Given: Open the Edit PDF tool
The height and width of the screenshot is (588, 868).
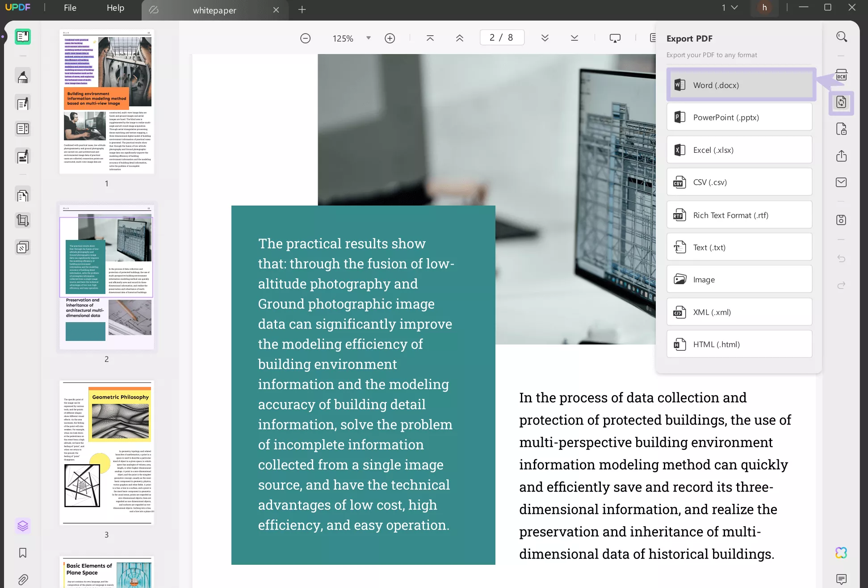Looking at the screenshot, I should [x=23, y=103].
